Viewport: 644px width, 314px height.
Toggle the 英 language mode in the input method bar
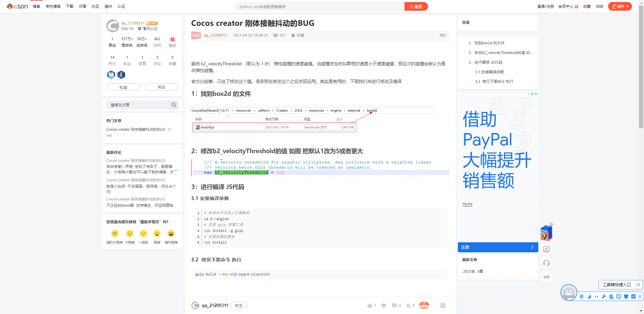[x=582, y=297]
